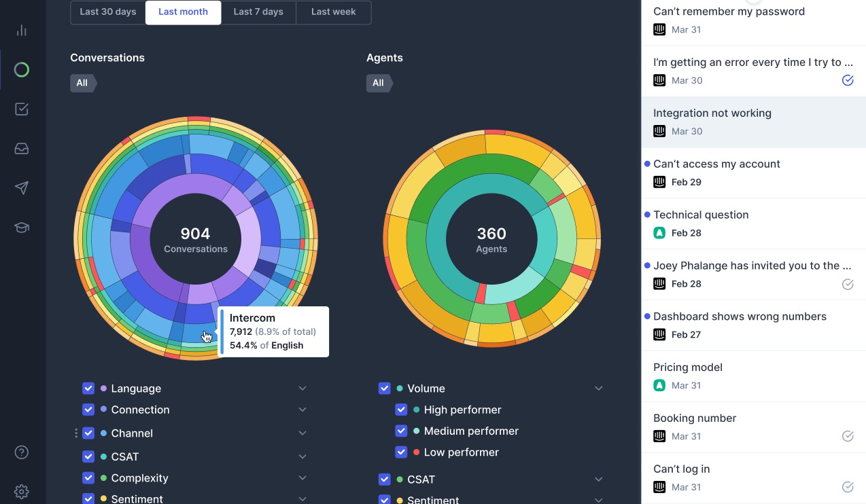Expand the Complexity filter chevron
866x504 pixels.
click(302, 478)
